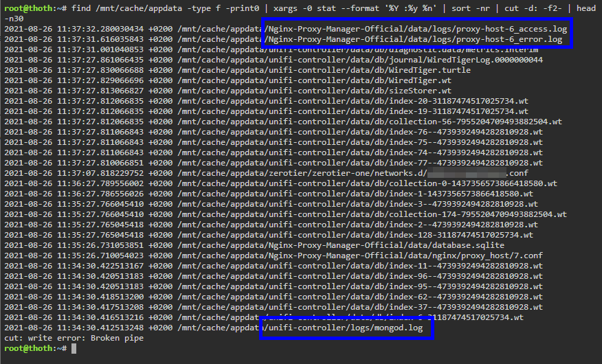Screen dimensions: 602x364
Task: Click the proxy_host/7.conf file path
Action: pos(360,256)
